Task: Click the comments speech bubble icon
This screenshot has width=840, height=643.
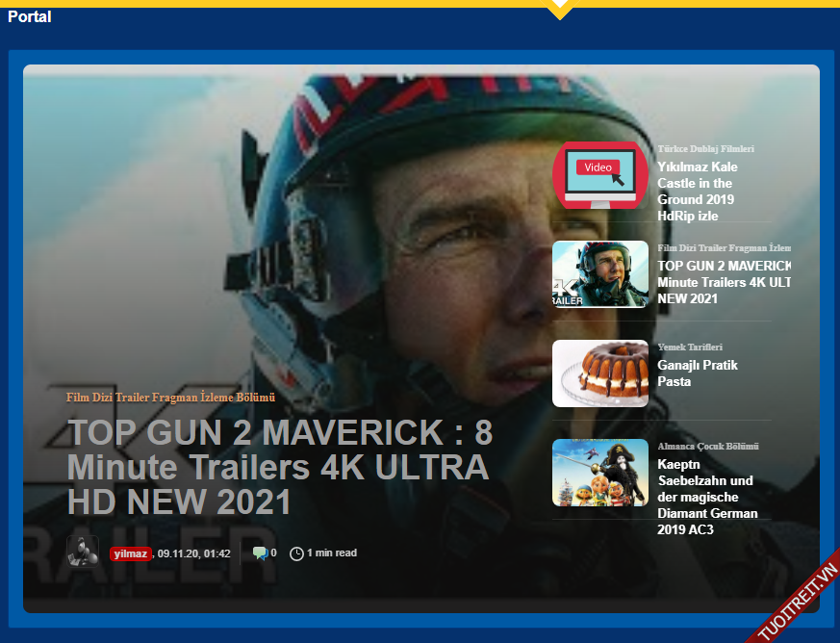Action: point(259,553)
